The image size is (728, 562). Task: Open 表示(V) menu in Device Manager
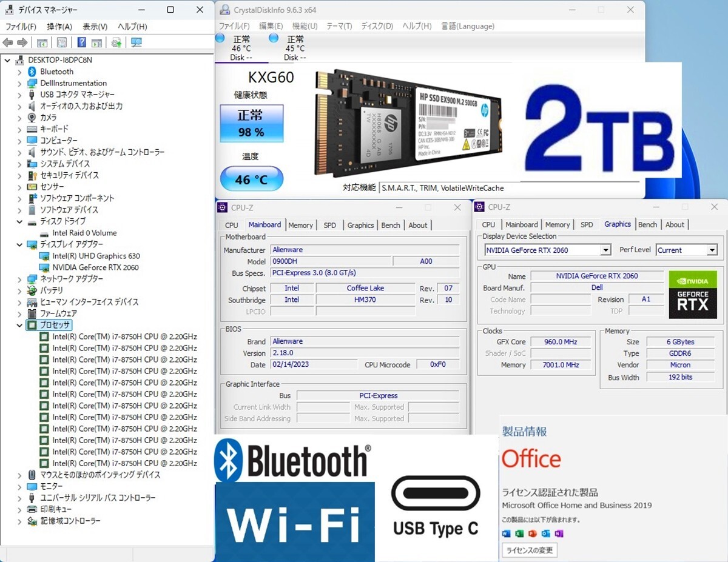tap(95, 27)
